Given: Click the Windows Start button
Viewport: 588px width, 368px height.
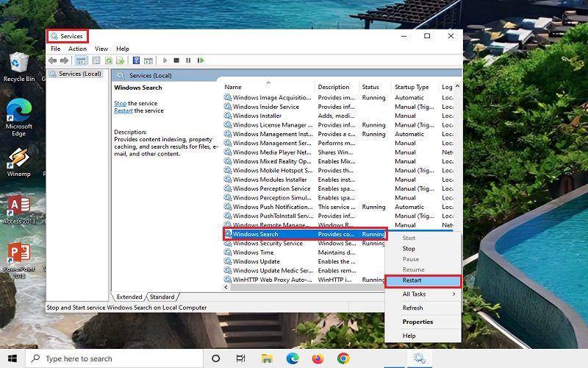Looking at the screenshot, I should pos(12,358).
